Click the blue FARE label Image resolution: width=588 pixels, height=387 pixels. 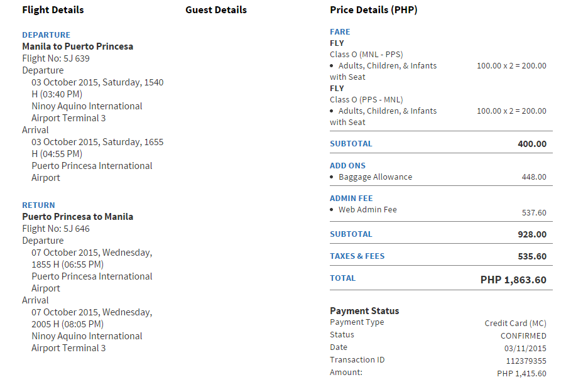[x=340, y=31]
